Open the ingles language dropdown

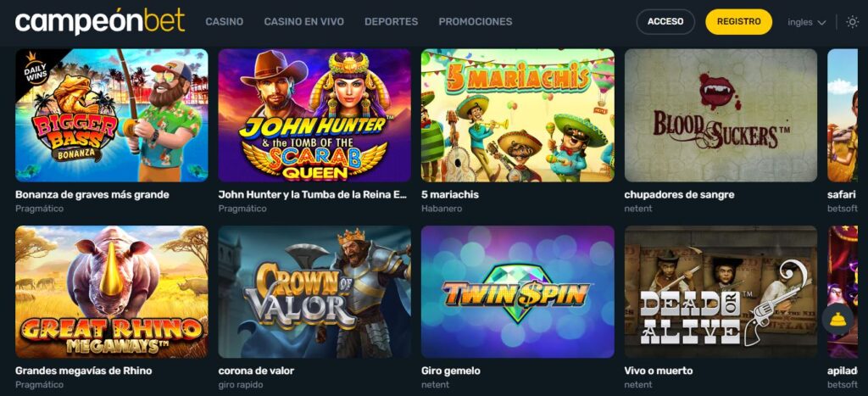click(x=807, y=22)
